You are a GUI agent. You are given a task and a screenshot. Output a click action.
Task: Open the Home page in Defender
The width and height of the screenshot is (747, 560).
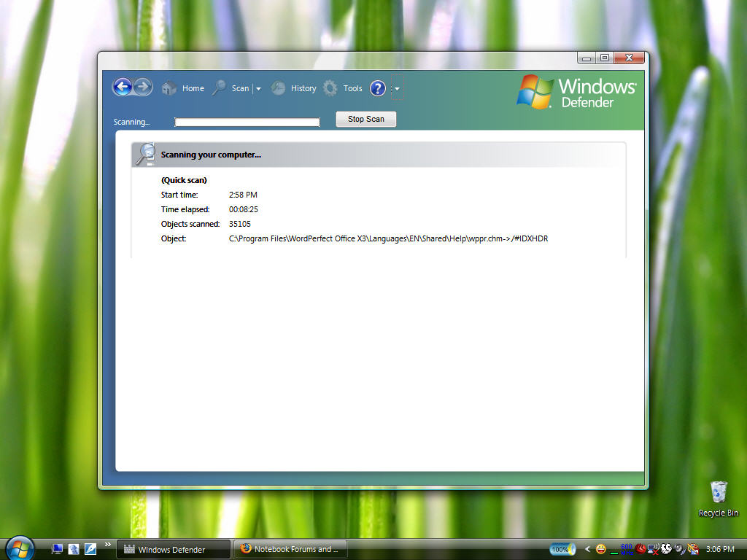click(183, 88)
